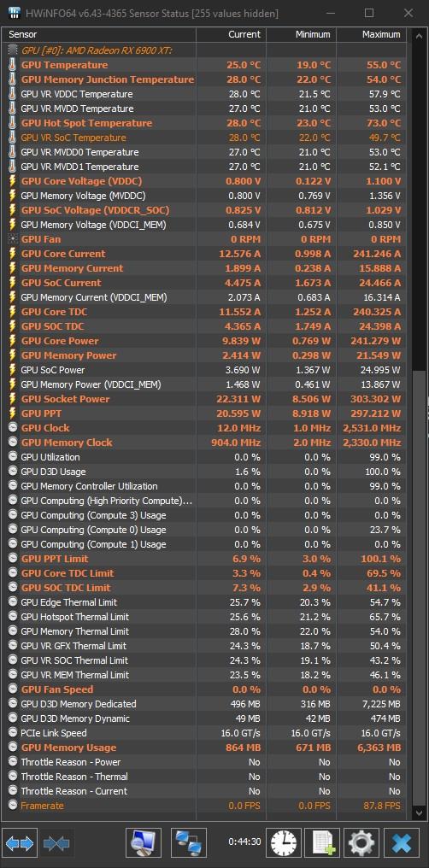Click the 0:44:30 elapsed time display
Image resolution: width=429 pixels, height=868 pixels.
[x=244, y=842]
